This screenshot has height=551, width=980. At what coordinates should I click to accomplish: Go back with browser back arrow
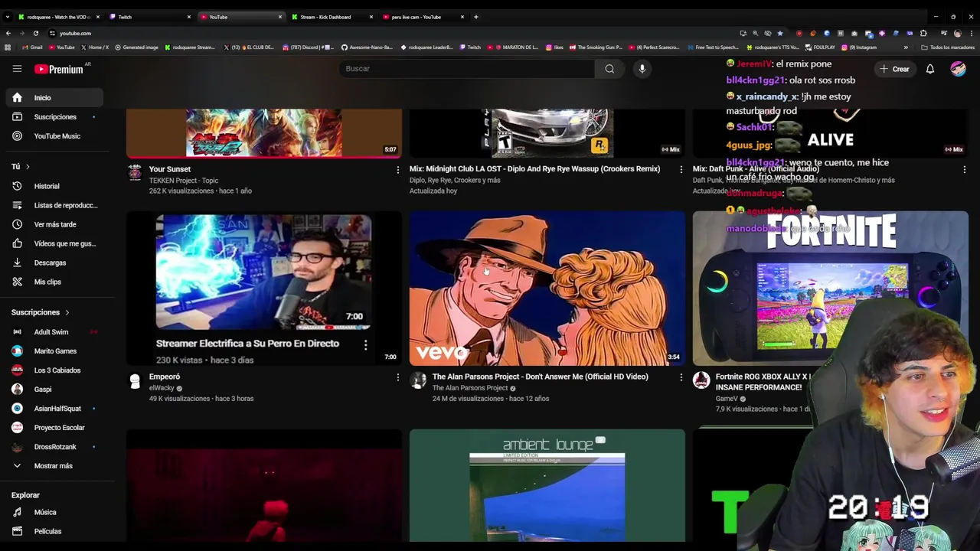pyautogui.click(x=8, y=34)
